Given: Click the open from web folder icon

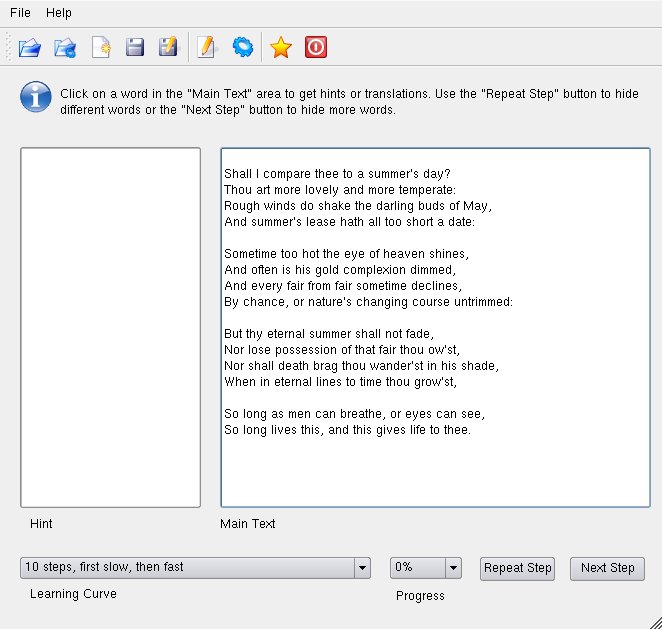Looking at the screenshot, I should point(65,47).
